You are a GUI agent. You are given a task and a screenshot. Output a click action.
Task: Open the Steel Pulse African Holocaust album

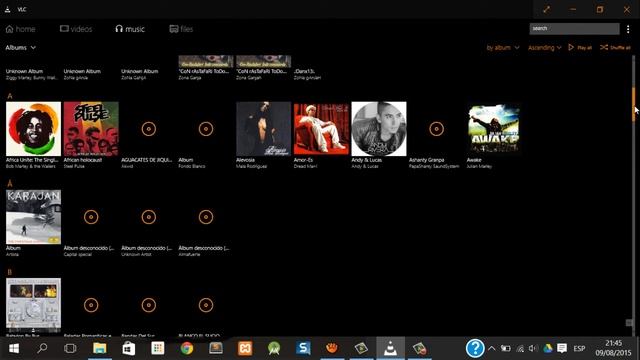click(91, 129)
